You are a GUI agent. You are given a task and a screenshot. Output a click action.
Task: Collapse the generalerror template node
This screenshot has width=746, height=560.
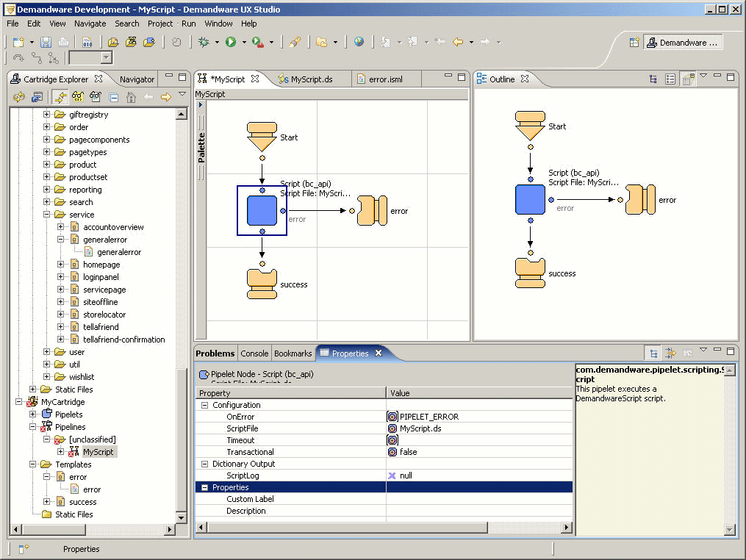coord(60,240)
